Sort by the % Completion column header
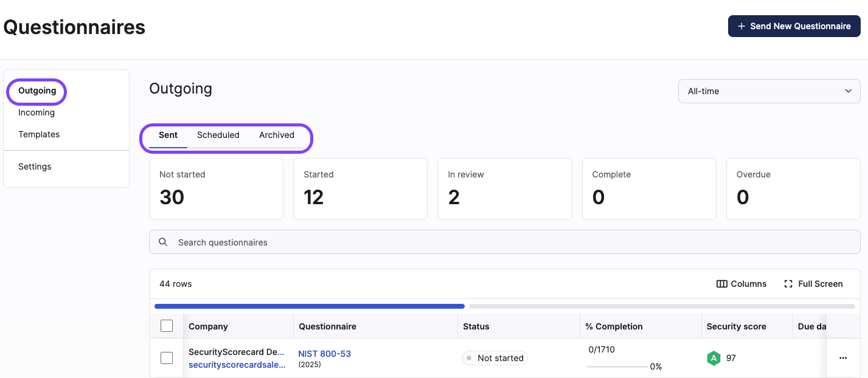The height and width of the screenshot is (378, 868). click(614, 326)
